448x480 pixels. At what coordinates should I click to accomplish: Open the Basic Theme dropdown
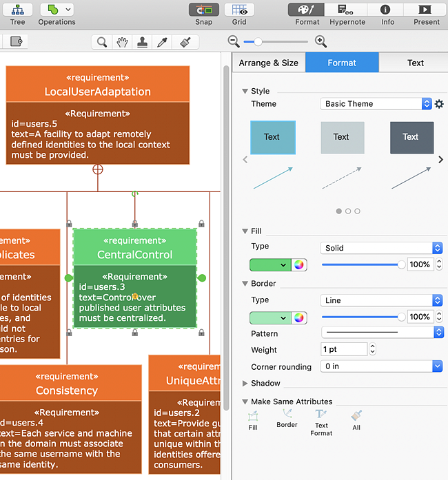point(376,104)
